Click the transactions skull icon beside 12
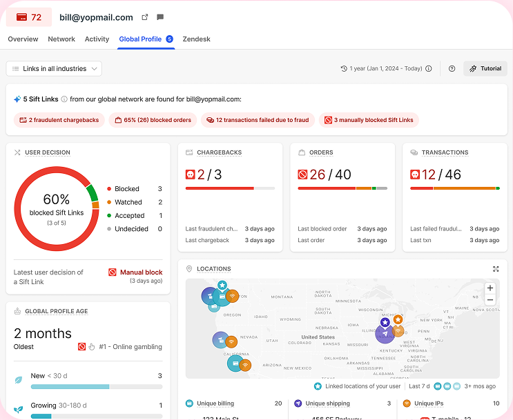513x420 pixels. [x=415, y=174]
